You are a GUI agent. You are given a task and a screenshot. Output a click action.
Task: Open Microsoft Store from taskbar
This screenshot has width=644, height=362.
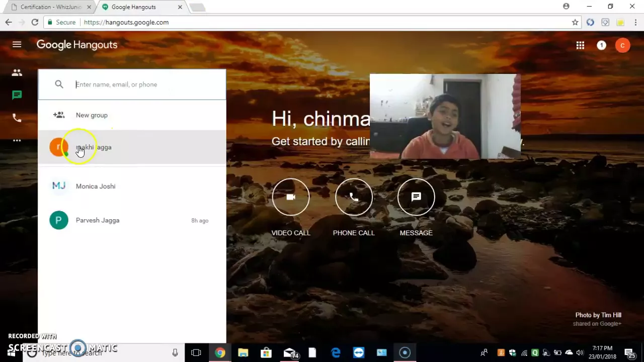266,353
